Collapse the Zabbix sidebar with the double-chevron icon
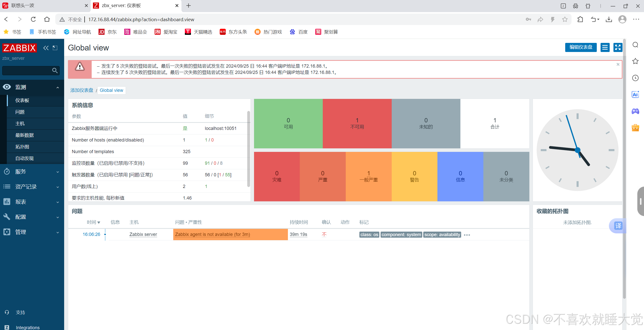This screenshot has height=330, width=644. [x=46, y=48]
